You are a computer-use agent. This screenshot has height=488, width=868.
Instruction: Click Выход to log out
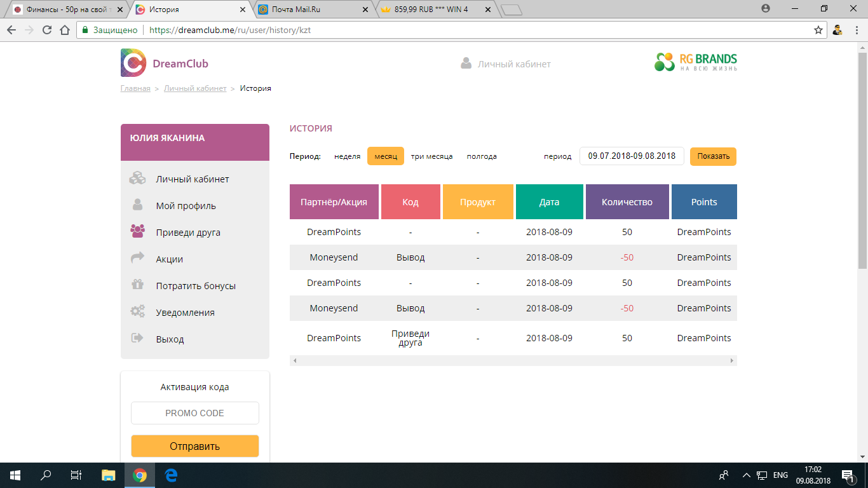(170, 339)
